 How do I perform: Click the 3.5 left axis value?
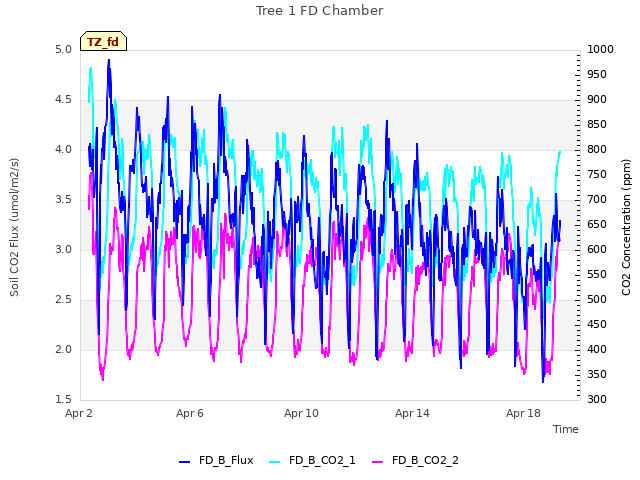(63, 200)
